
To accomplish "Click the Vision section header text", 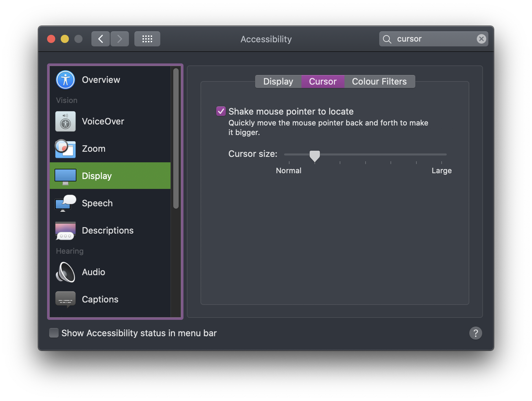I will tap(66, 100).
